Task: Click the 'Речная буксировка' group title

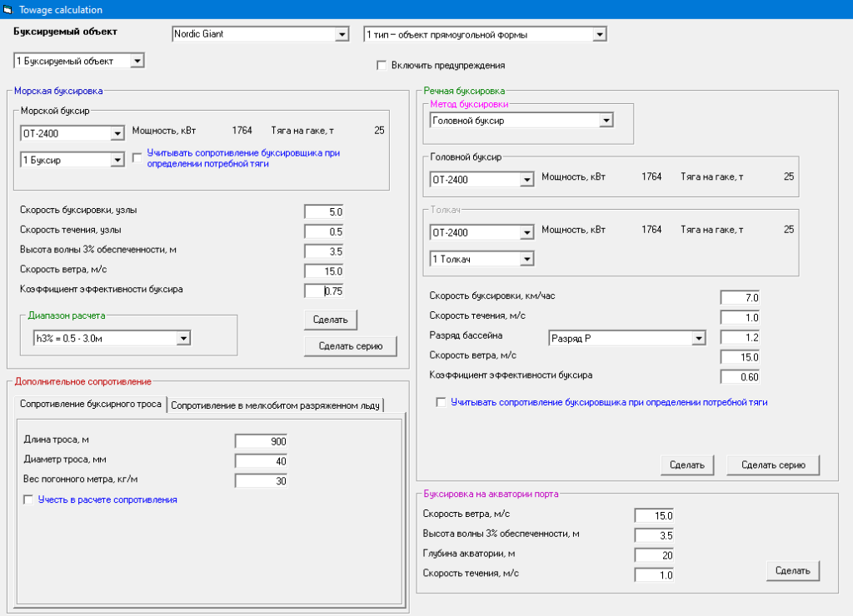Action: [464, 91]
